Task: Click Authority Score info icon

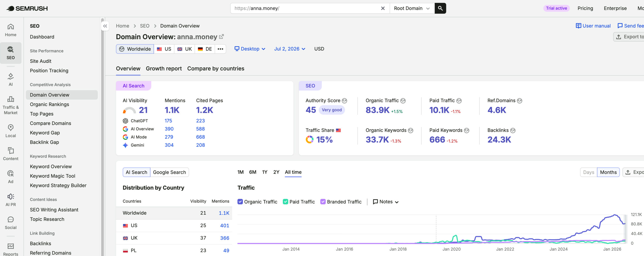Action: [x=344, y=101]
